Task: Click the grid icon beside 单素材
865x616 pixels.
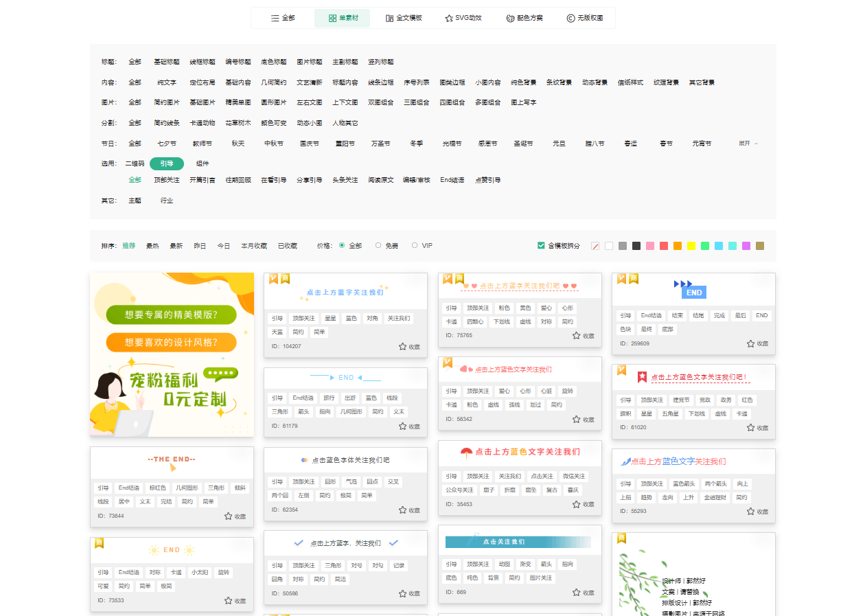Action: tap(332, 18)
